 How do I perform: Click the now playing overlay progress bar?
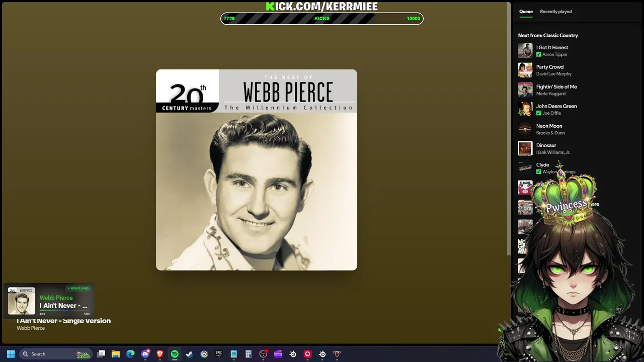coord(64,311)
